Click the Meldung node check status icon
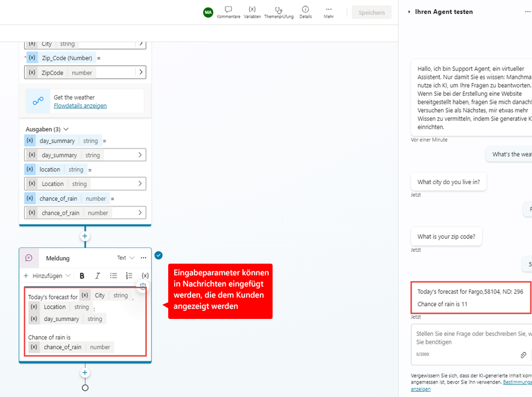Screen dimensions: 532x397 click(159, 256)
